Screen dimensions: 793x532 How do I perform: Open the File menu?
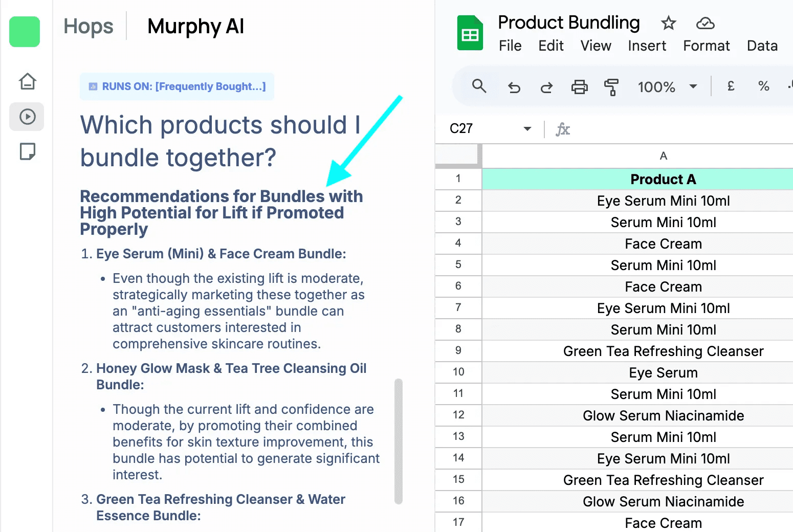click(510, 46)
